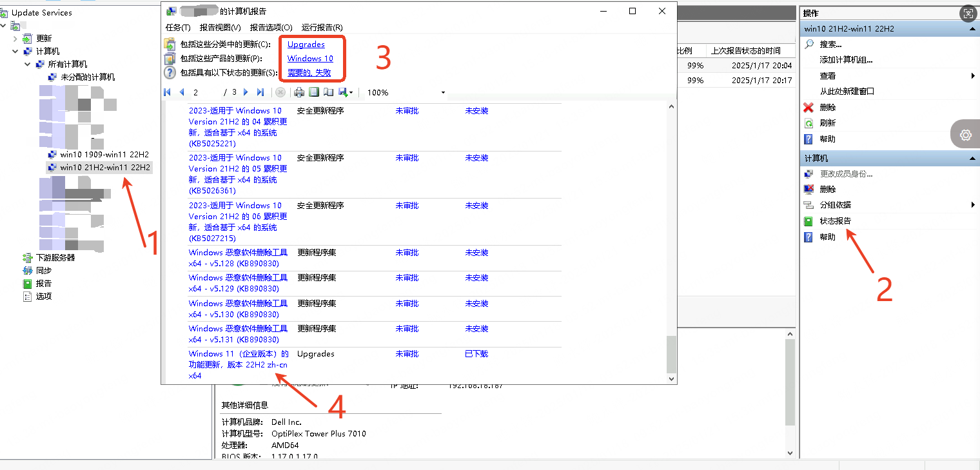Open the KB5027215 cumulative update link

click(238, 222)
